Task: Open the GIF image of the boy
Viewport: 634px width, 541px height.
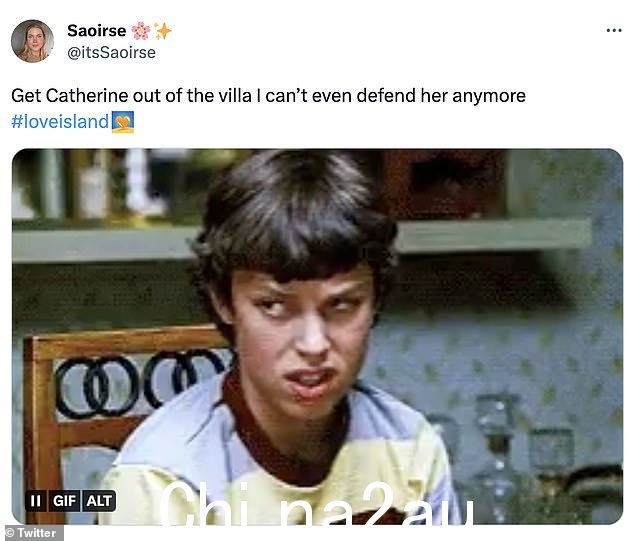Action: 317,336
